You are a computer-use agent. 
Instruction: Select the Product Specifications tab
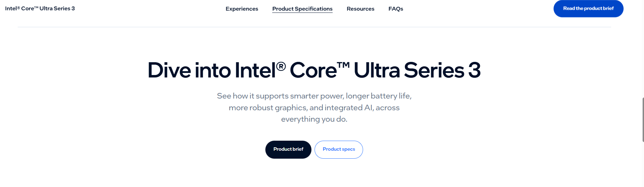(302, 9)
